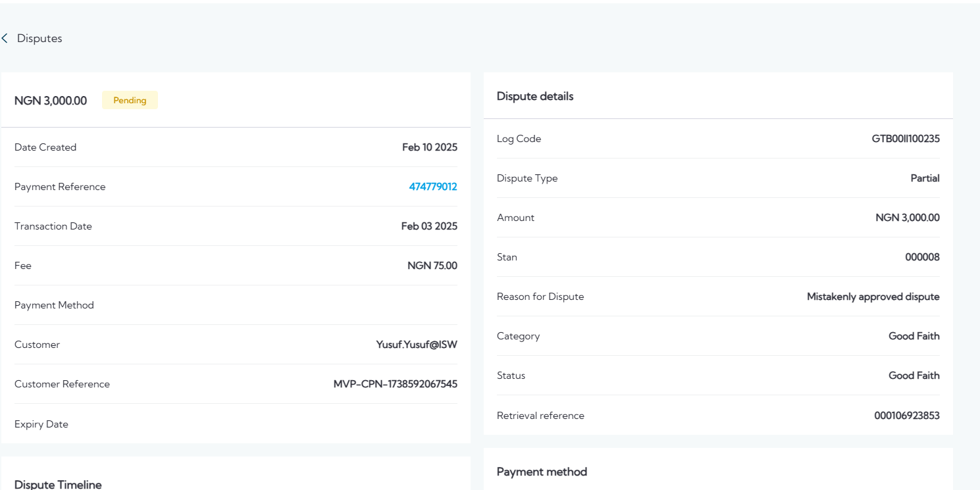Open payment reference 474779012 link
This screenshot has height=490, width=980.
432,187
